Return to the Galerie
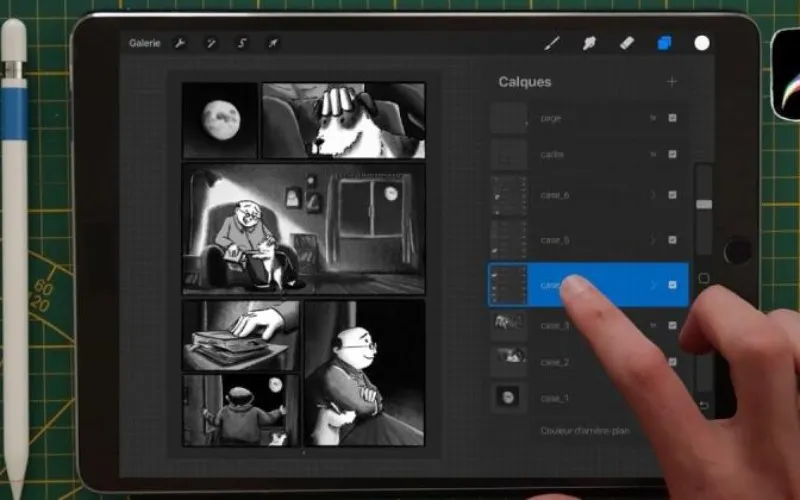 click(x=144, y=43)
